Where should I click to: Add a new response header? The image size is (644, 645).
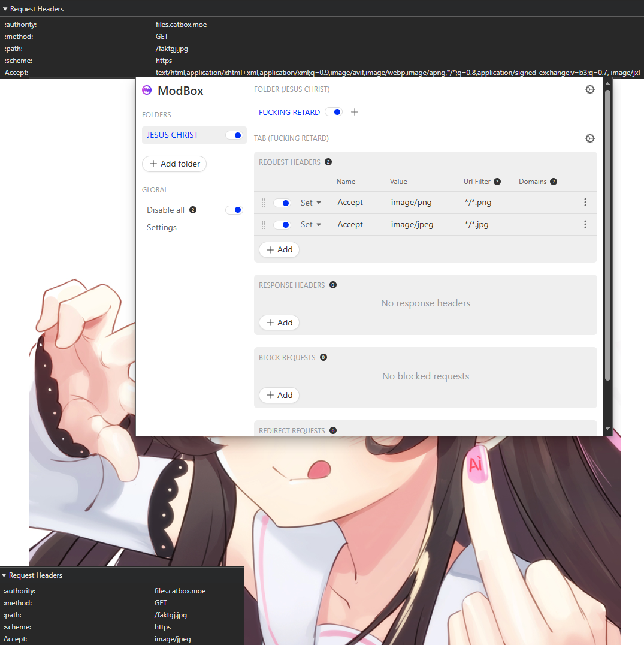[x=279, y=322]
